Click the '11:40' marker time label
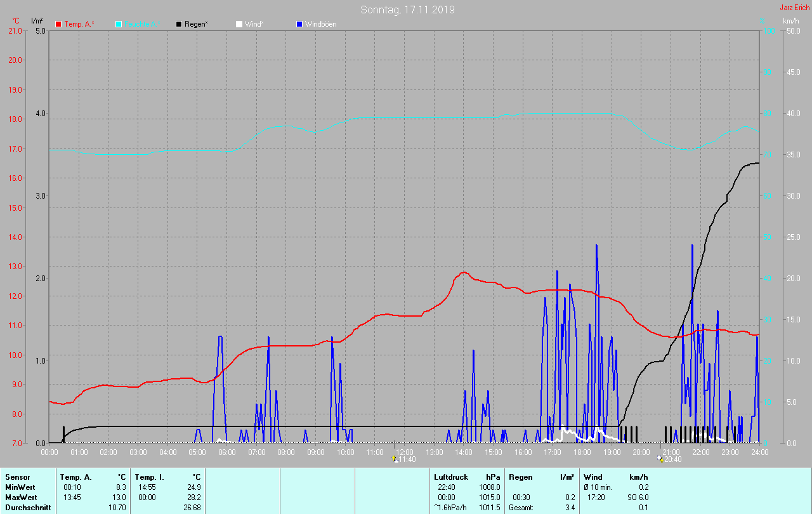The height and width of the screenshot is (514, 812). click(407, 459)
